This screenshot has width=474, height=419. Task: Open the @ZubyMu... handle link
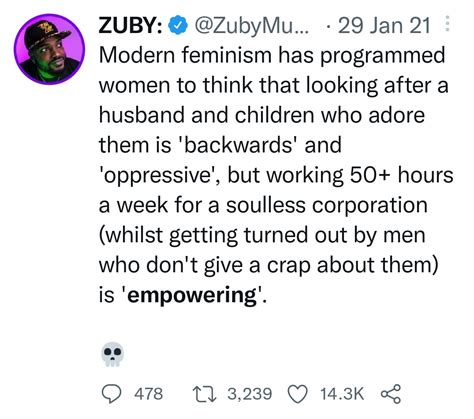251,26
